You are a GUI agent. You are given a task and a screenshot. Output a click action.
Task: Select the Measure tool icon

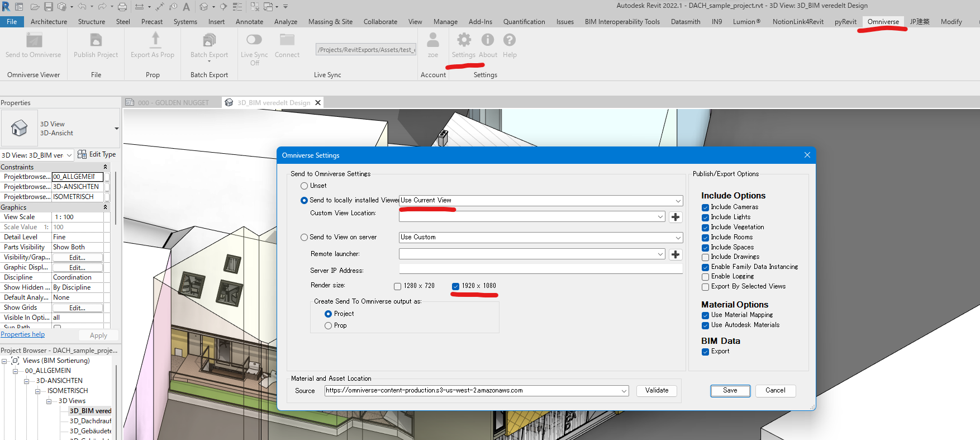[x=140, y=7]
